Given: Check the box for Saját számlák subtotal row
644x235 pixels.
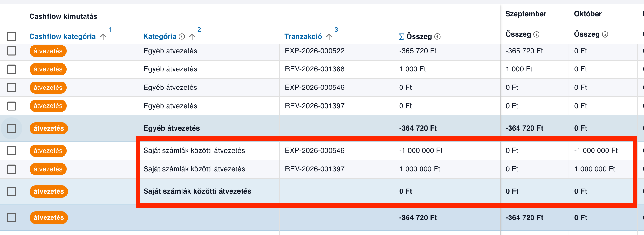Looking at the screenshot, I should pos(11,191).
